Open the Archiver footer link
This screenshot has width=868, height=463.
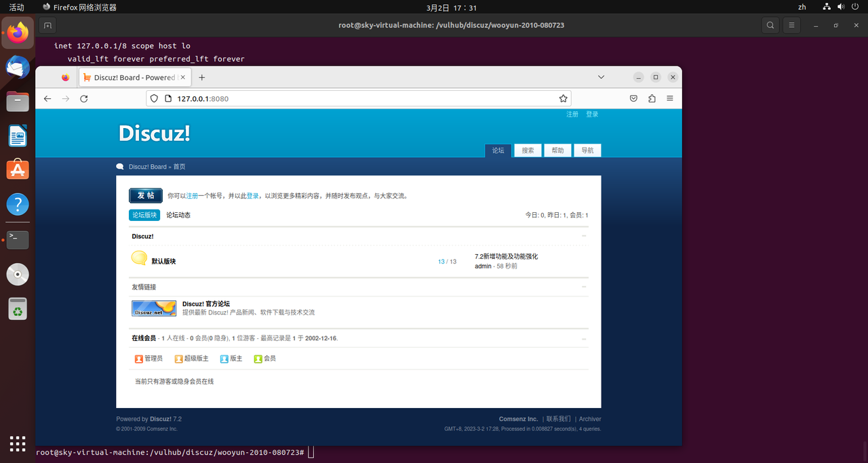coord(590,419)
